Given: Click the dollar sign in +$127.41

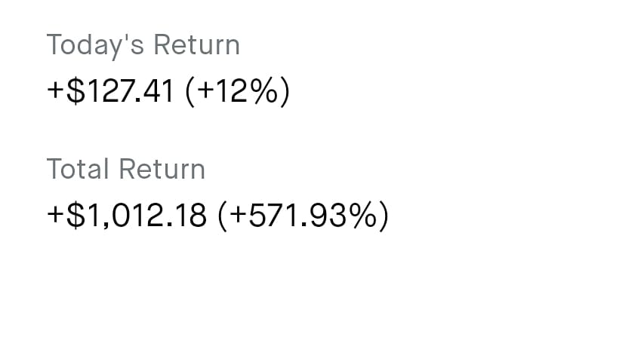Looking at the screenshot, I should [75, 93].
